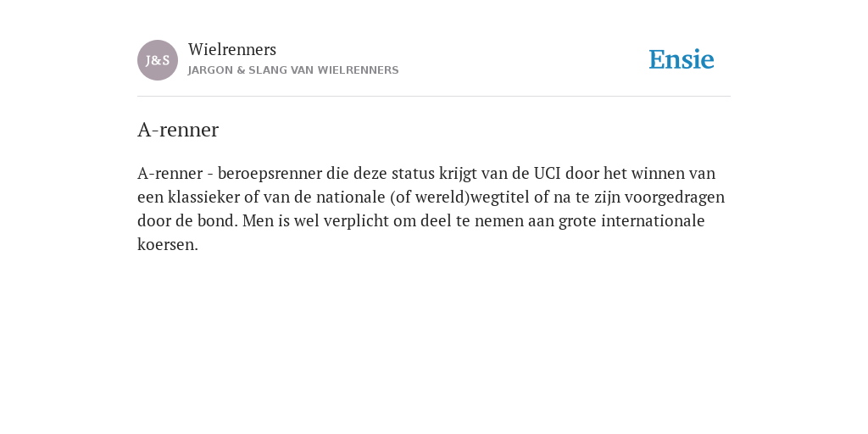Click first line starting with A-renner - beroepsrenner
This screenshot has width=868, height=434.
tap(426, 173)
